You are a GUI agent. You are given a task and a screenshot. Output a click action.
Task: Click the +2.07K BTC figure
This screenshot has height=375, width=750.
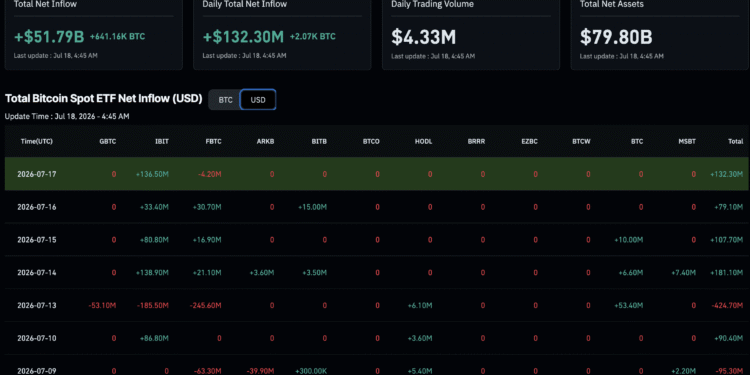[x=312, y=36]
